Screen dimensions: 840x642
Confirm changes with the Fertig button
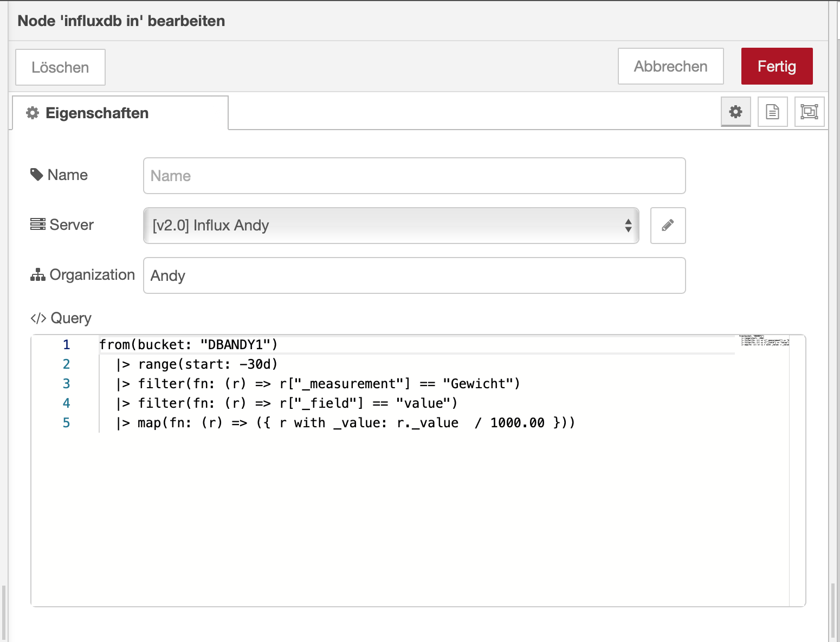(777, 66)
